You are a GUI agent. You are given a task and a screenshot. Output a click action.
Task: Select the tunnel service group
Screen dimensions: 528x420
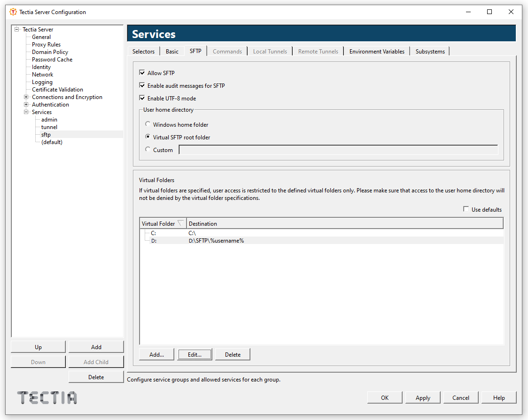coord(49,127)
